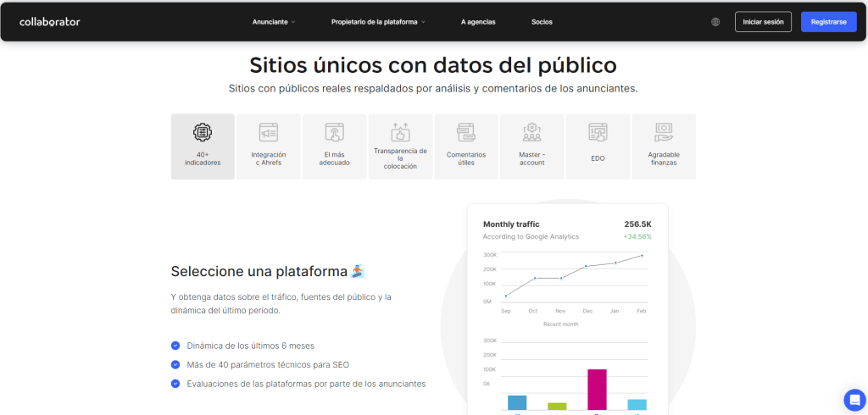Switch to the El más adecuado tab

click(x=334, y=147)
